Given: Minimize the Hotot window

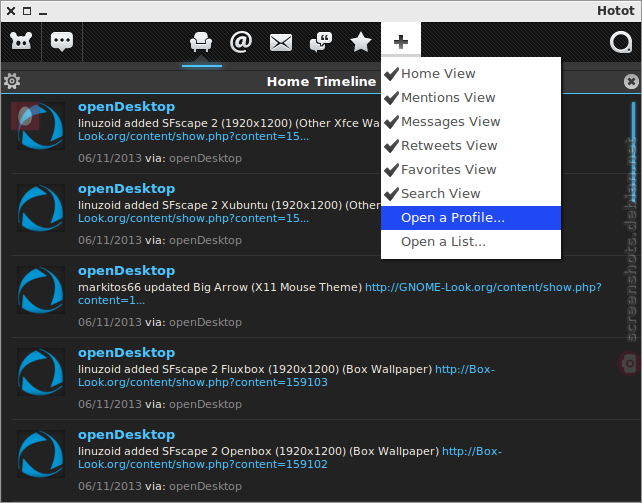Looking at the screenshot, I should [43, 12].
